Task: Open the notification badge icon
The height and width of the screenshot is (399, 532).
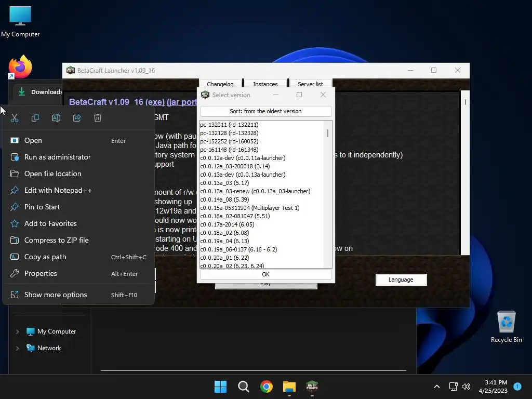Action: (x=517, y=387)
